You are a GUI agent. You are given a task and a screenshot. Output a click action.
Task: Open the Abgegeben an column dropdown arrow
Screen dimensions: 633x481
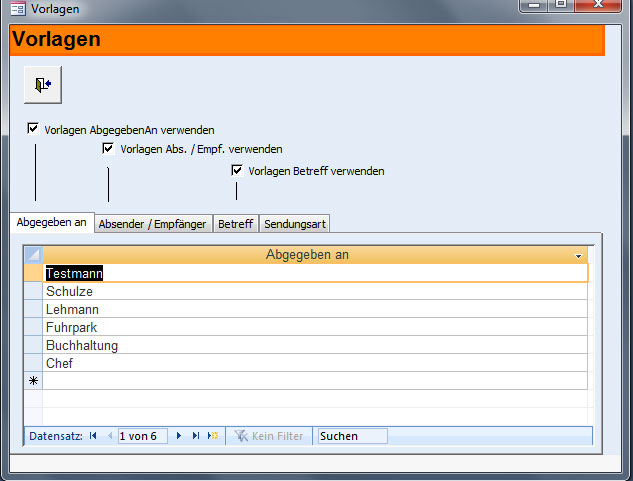(579, 256)
